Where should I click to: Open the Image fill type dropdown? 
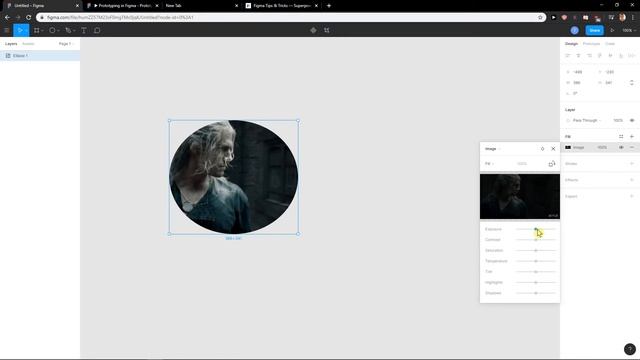coord(493,149)
